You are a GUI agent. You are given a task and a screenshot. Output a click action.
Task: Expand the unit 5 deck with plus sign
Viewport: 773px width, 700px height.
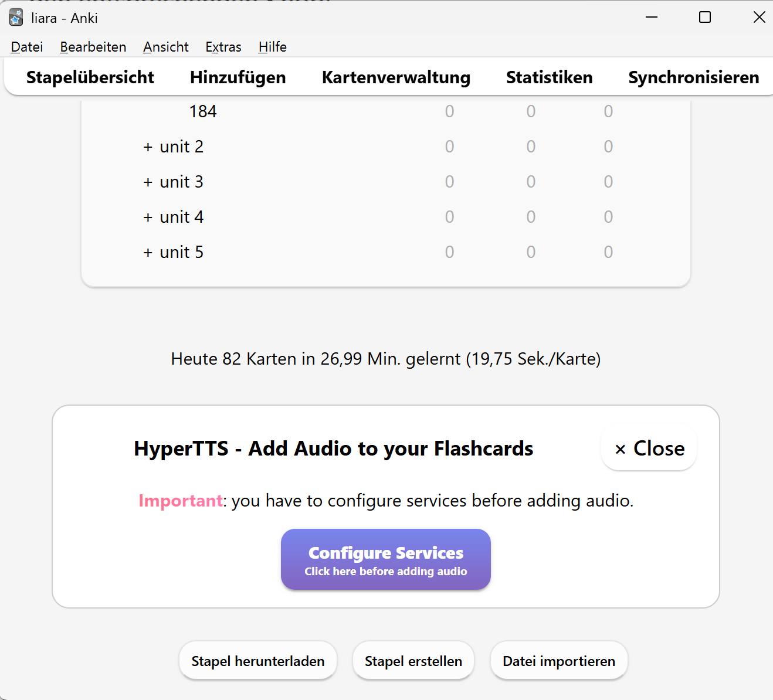148,253
